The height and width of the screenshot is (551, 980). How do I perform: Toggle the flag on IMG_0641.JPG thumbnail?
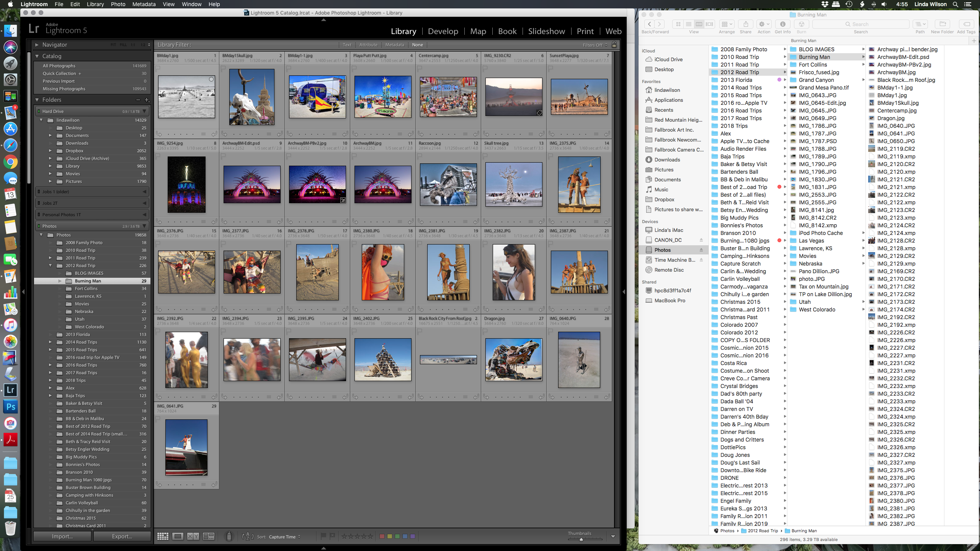158,419
